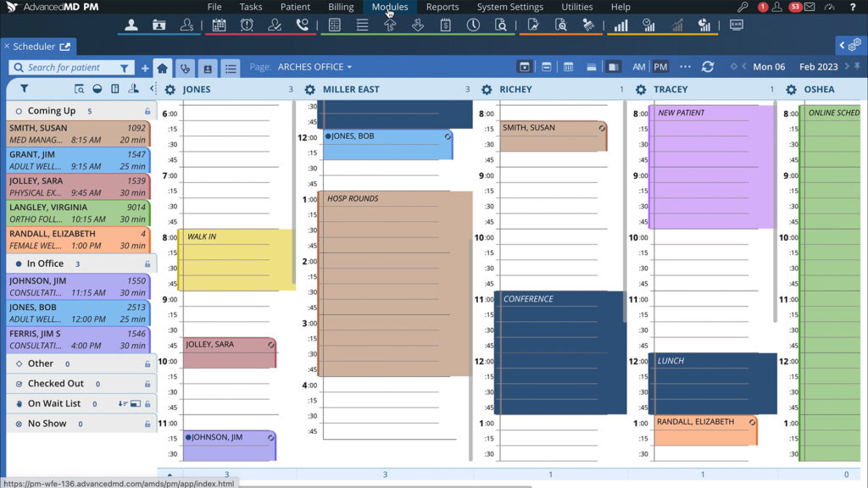
Task: Toggle the lock on Coming Up section
Action: click(147, 111)
